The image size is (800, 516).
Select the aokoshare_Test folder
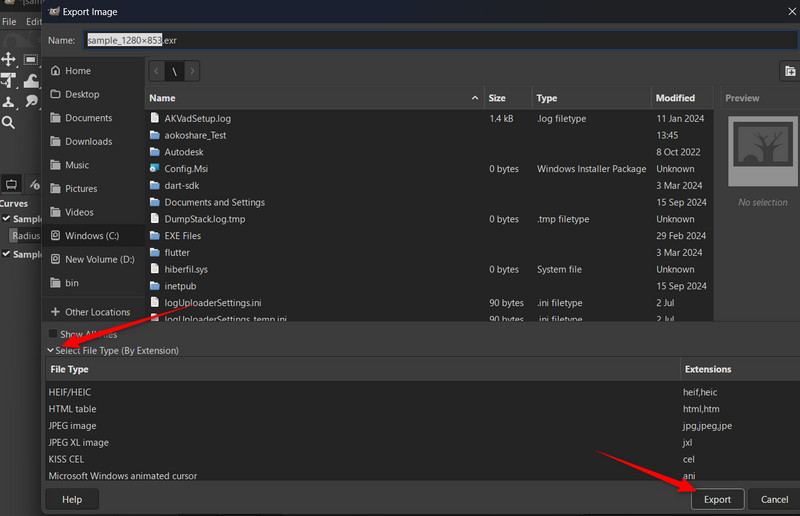tap(429, 135)
